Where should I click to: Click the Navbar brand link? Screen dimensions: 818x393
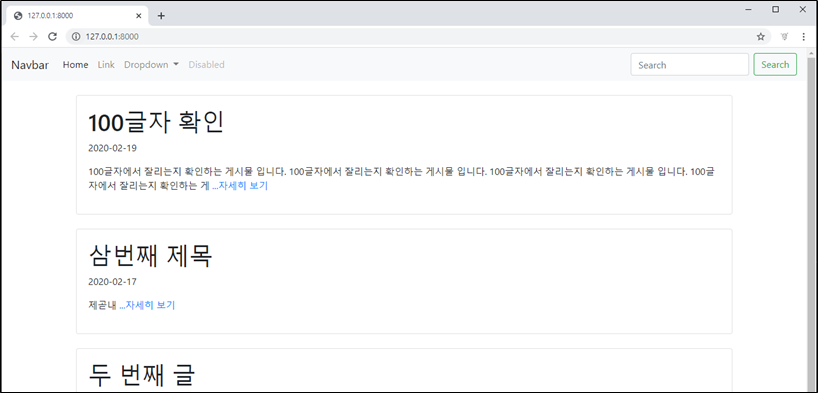pos(30,65)
